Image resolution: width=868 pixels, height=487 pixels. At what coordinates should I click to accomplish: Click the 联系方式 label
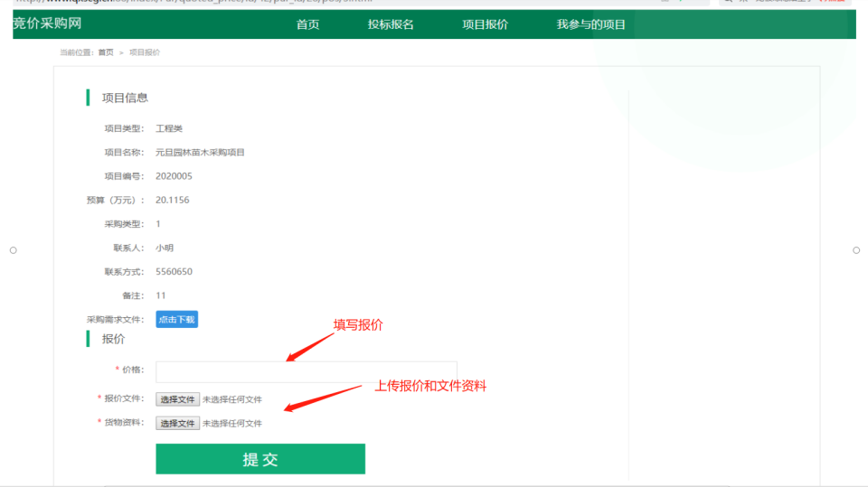124,272
